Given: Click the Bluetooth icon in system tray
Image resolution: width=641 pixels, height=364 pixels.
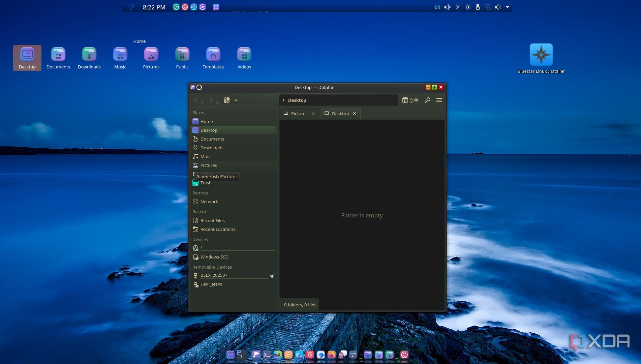Looking at the screenshot, I should click(x=458, y=7).
